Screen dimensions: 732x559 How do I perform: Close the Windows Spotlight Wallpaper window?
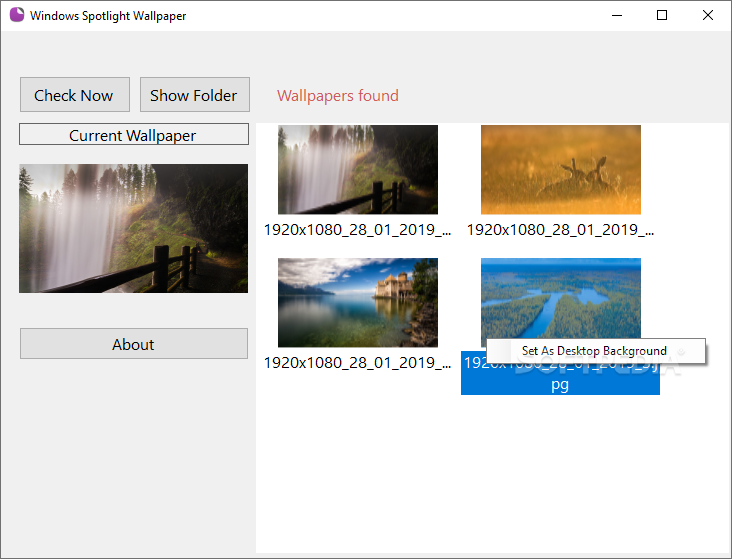(x=707, y=15)
